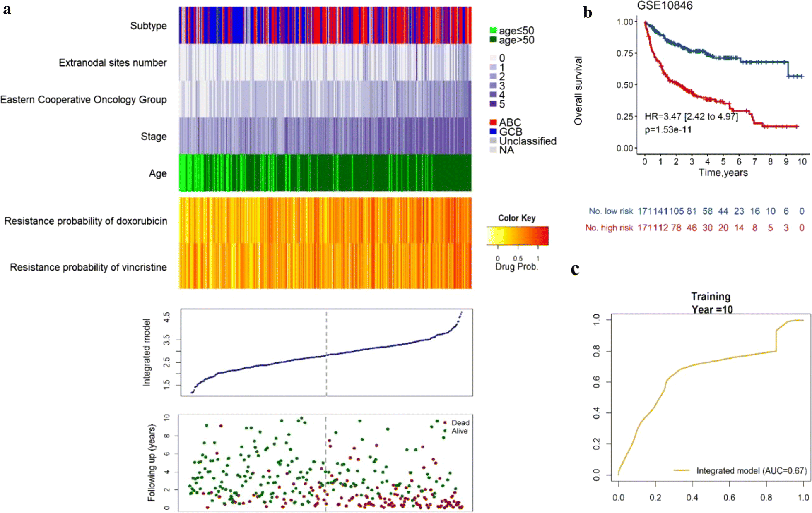The image size is (812, 513).
Task: Click the 0.75 tick on survival axis
Action: 624,53
